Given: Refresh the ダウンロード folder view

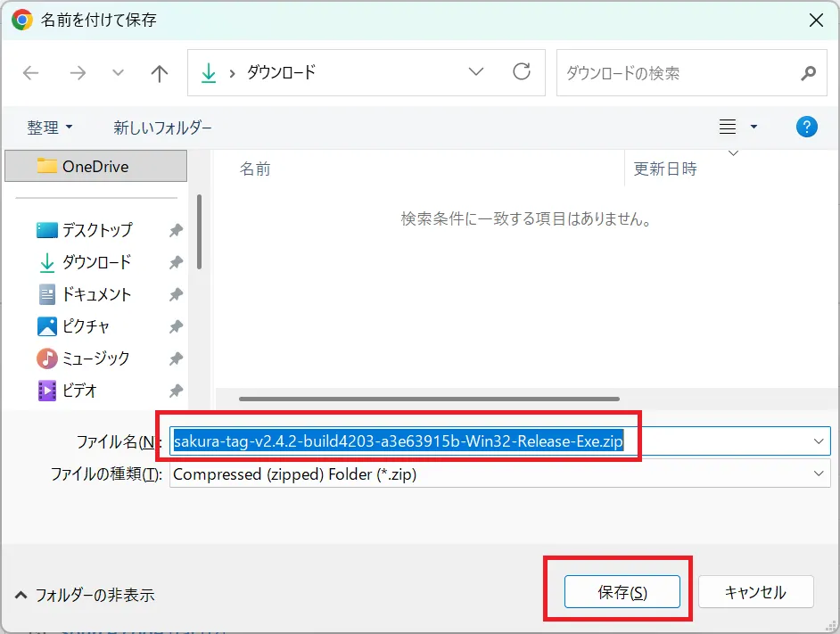Looking at the screenshot, I should pos(522,71).
